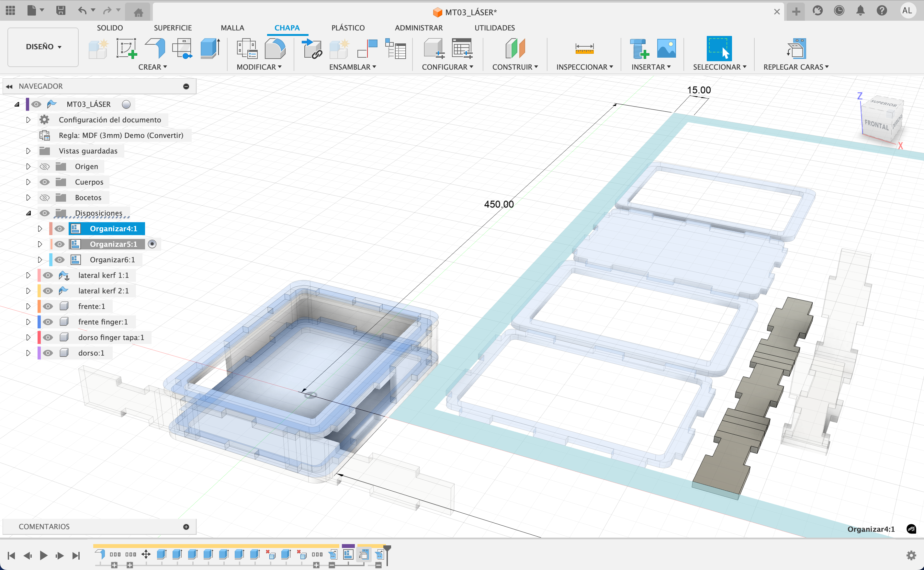924x570 pixels.
Task: Click the Measure ruler icon under Inspeccionar
Action: 584,49
